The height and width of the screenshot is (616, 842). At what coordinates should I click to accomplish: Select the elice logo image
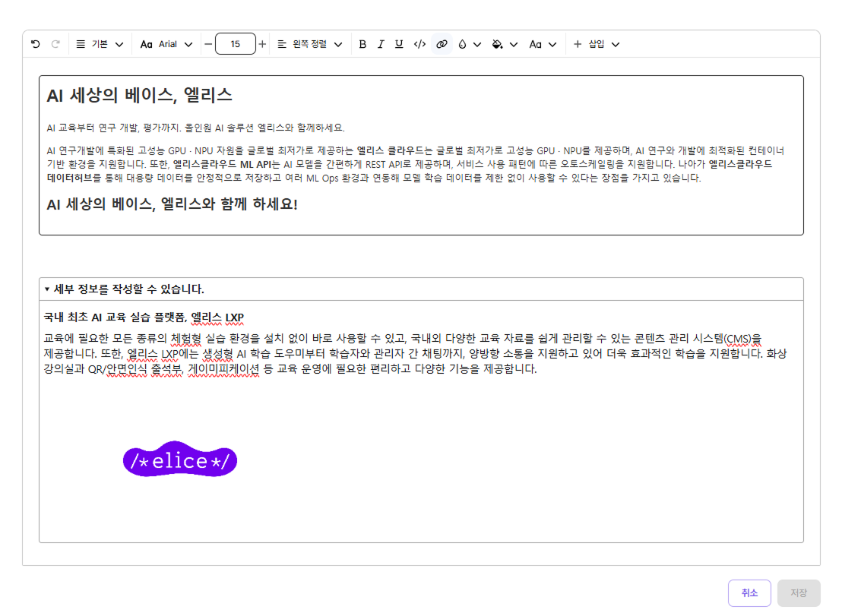[x=180, y=460]
